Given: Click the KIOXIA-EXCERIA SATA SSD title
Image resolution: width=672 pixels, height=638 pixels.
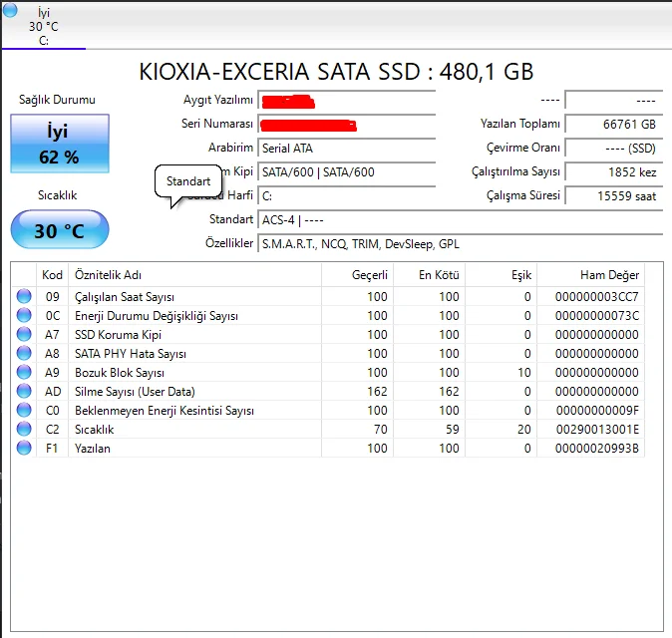Looking at the screenshot, I should click(336, 72).
